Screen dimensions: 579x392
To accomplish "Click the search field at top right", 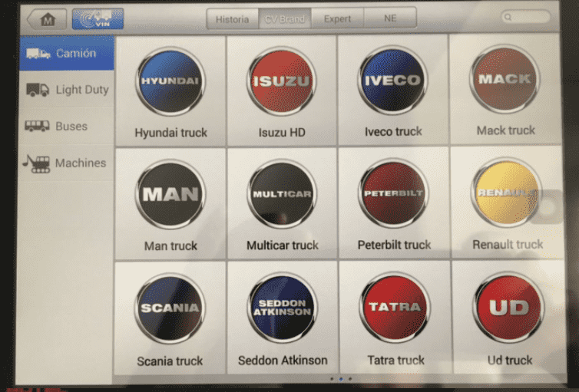I will point(526,17).
